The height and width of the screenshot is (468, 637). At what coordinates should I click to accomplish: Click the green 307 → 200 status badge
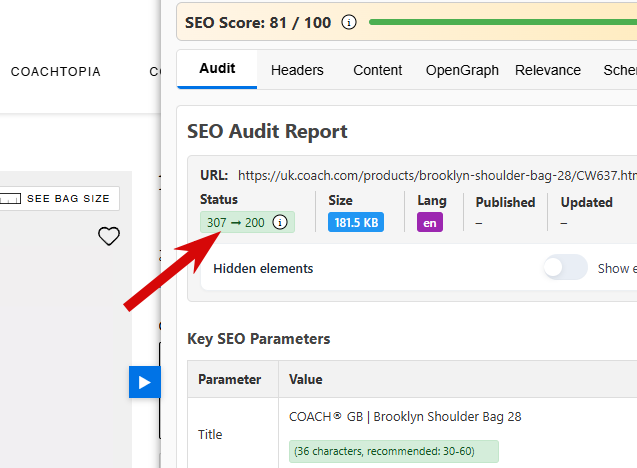coord(236,222)
